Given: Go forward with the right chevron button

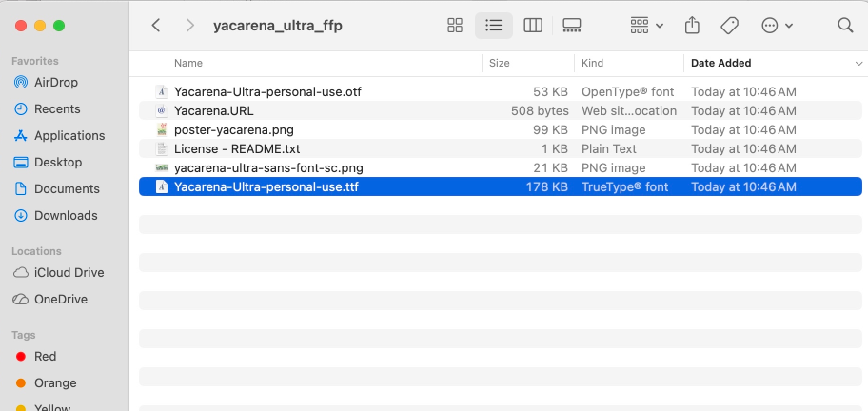Looking at the screenshot, I should coord(190,25).
